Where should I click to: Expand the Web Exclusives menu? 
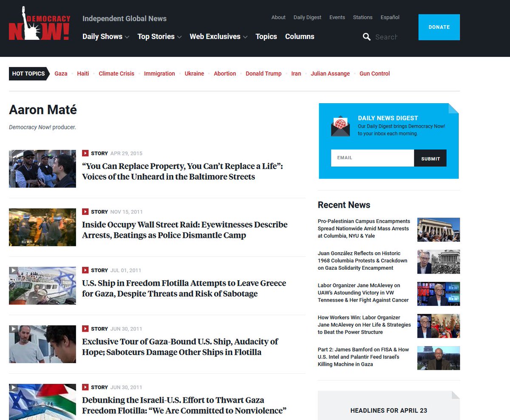click(x=218, y=37)
